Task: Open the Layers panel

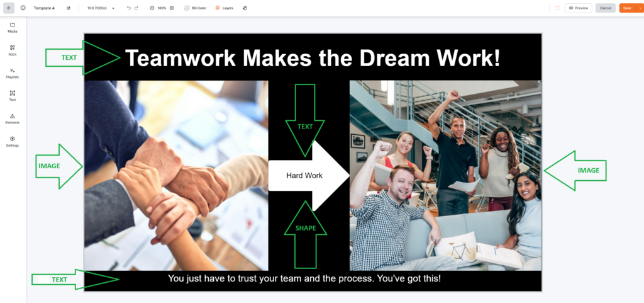Action: click(x=224, y=8)
